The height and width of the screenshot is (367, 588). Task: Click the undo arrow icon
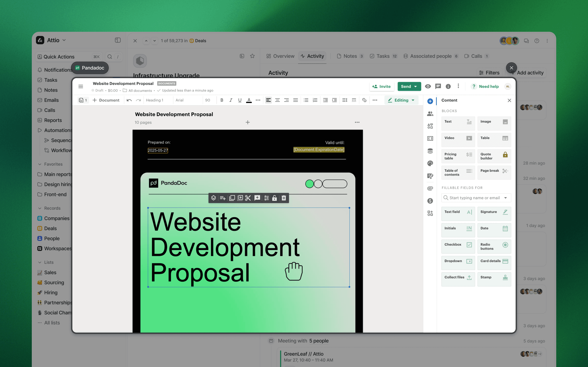pyautogui.click(x=129, y=100)
